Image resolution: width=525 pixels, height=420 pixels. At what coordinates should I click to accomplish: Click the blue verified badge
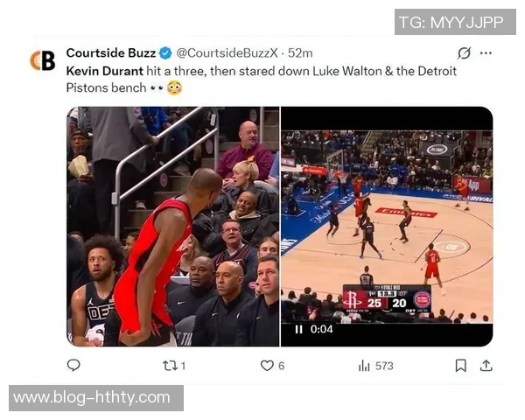(x=165, y=52)
